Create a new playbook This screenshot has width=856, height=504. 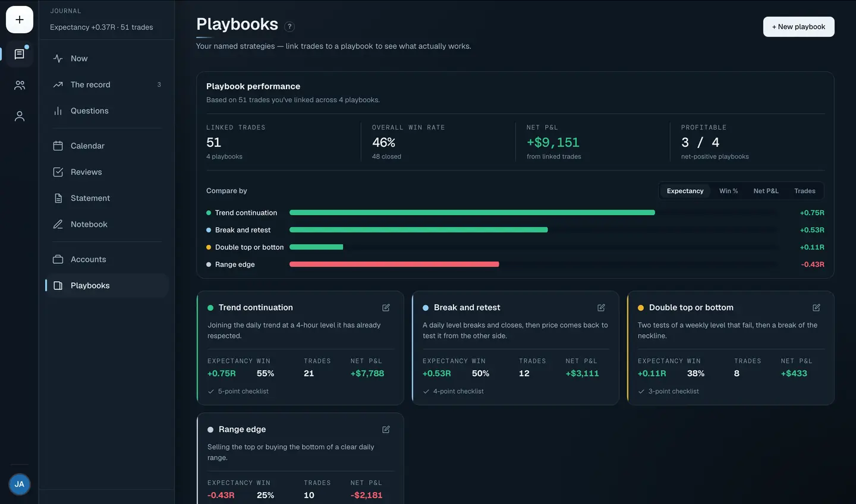[x=798, y=27]
